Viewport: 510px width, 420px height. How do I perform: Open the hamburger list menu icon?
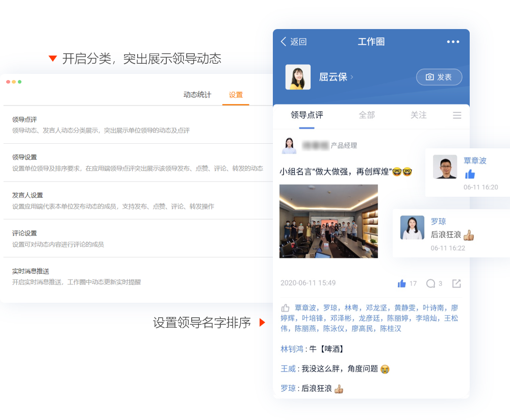point(457,115)
